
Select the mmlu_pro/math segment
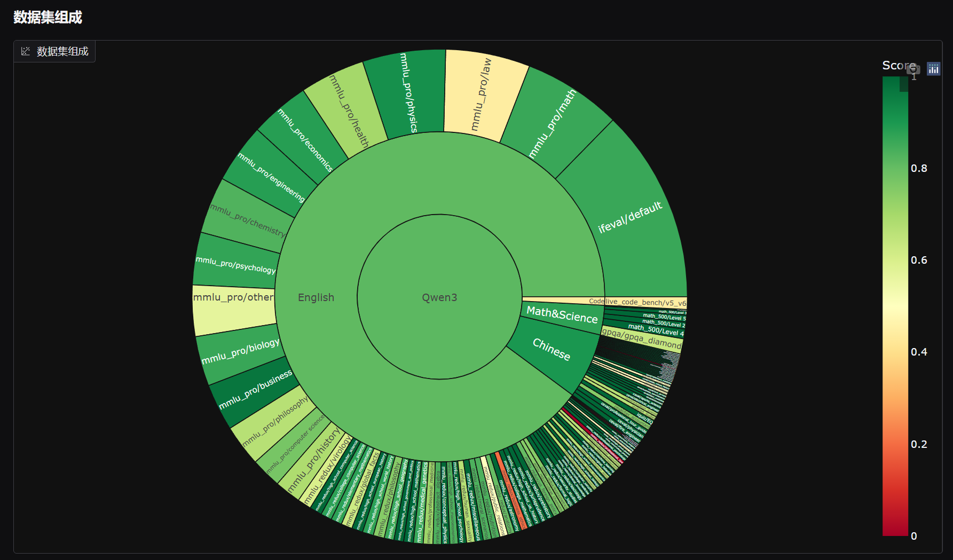[552, 124]
